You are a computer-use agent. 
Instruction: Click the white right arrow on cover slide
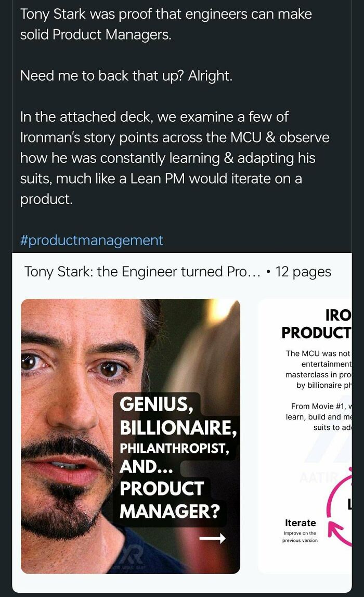click(x=212, y=539)
